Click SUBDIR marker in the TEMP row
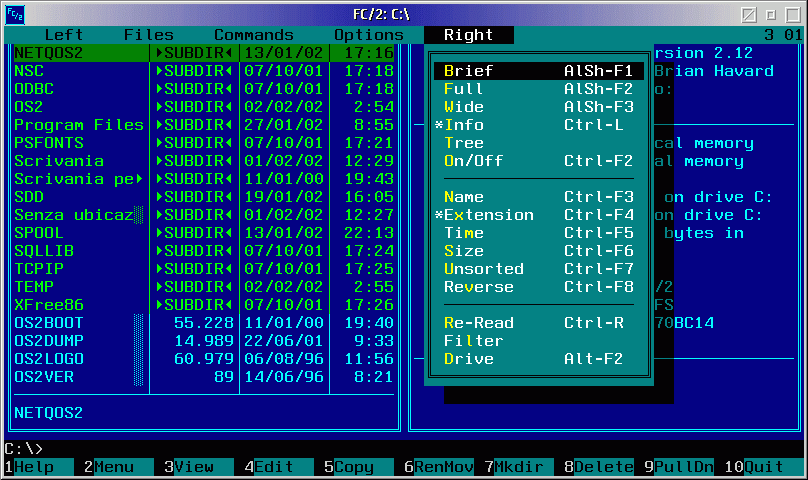Image resolution: width=808 pixels, height=480 pixels. (x=194, y=287)
